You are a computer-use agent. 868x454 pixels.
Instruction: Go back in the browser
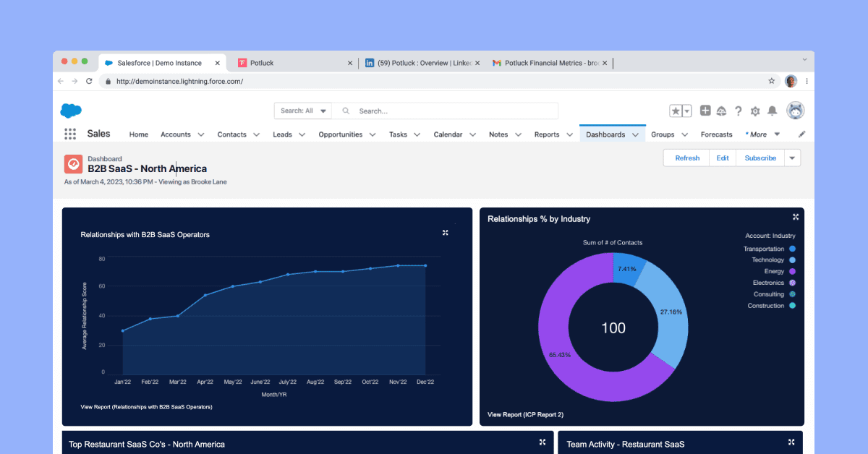click(61, 81)
